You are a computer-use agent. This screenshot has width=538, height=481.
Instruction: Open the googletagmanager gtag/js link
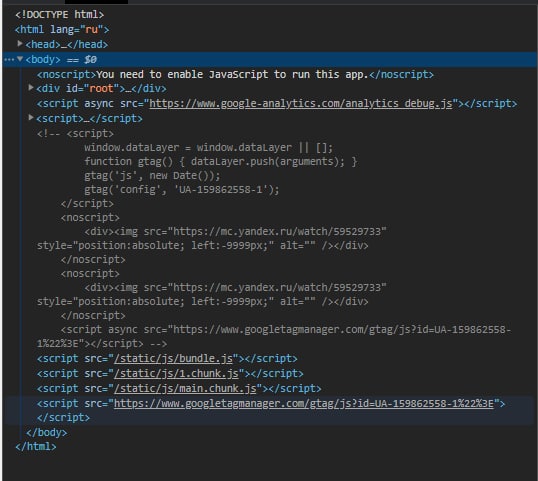coord(304,403)
